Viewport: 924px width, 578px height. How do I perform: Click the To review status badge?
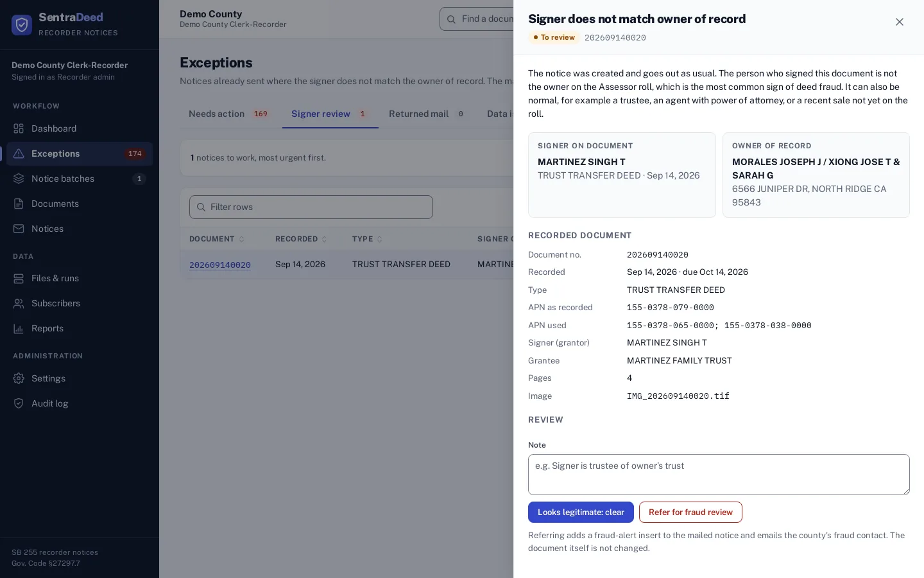point(554,37)
